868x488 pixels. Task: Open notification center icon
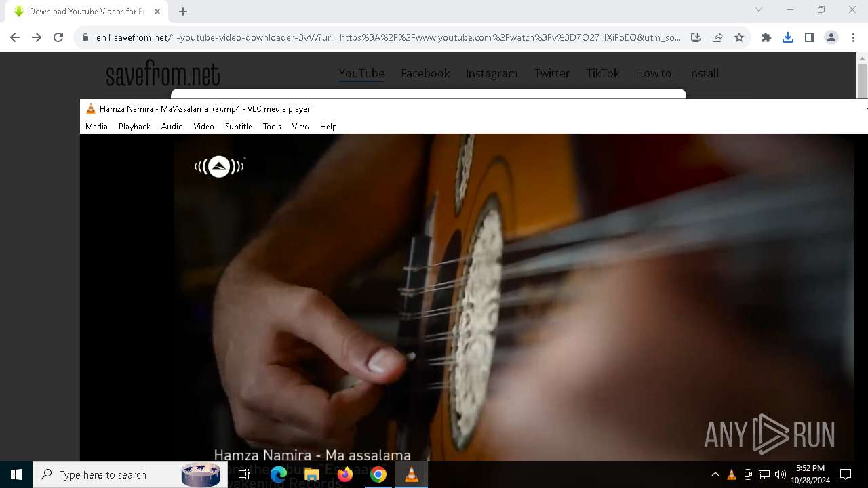846,474
